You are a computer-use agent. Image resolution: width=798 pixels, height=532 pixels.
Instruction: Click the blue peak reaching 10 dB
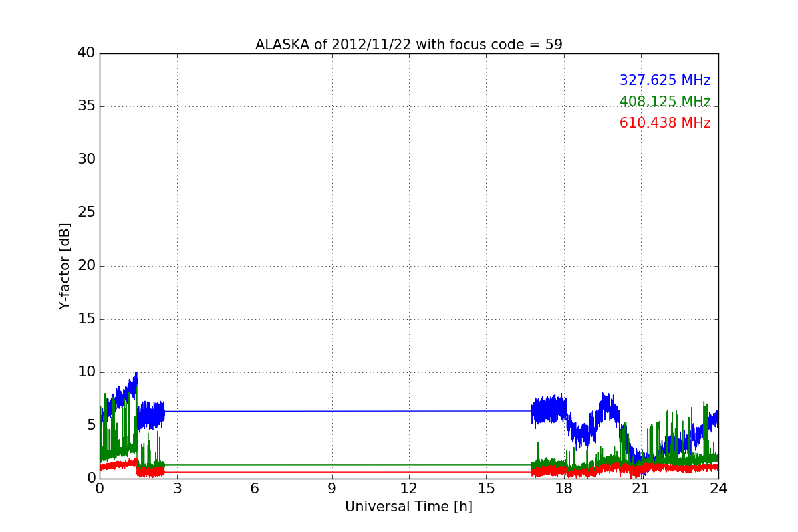click(136, 376)
